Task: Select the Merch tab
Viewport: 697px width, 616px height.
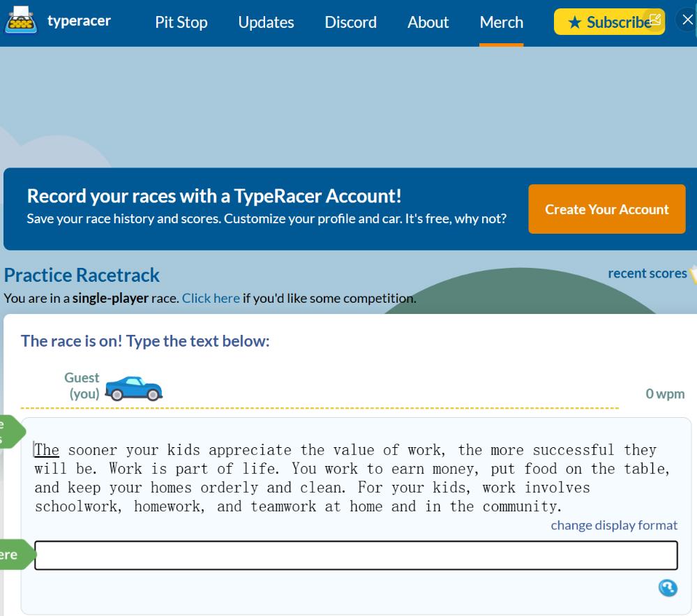Action: pos(501,22)
